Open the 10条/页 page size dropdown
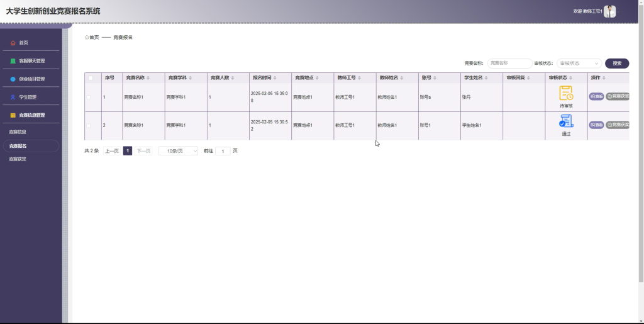The image size is (644, 324). click(178, 151)
